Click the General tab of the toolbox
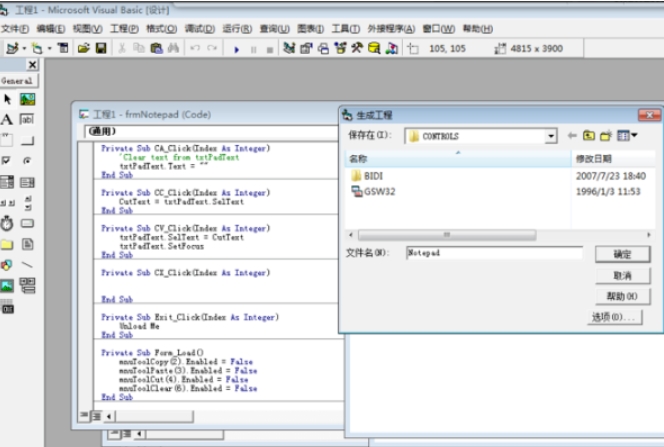This screenshot has width=664, height=447. pyautogui.click(x=18, y=80)
